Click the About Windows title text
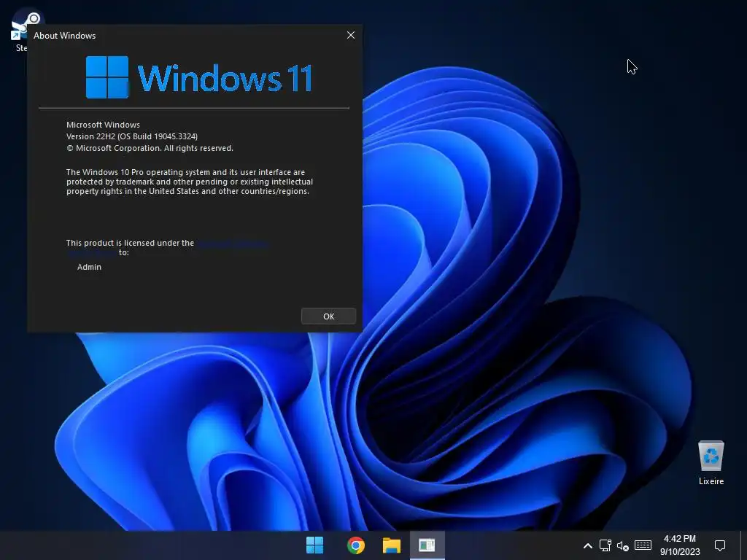Screen dimensions: 747x560 coord(64,36)
